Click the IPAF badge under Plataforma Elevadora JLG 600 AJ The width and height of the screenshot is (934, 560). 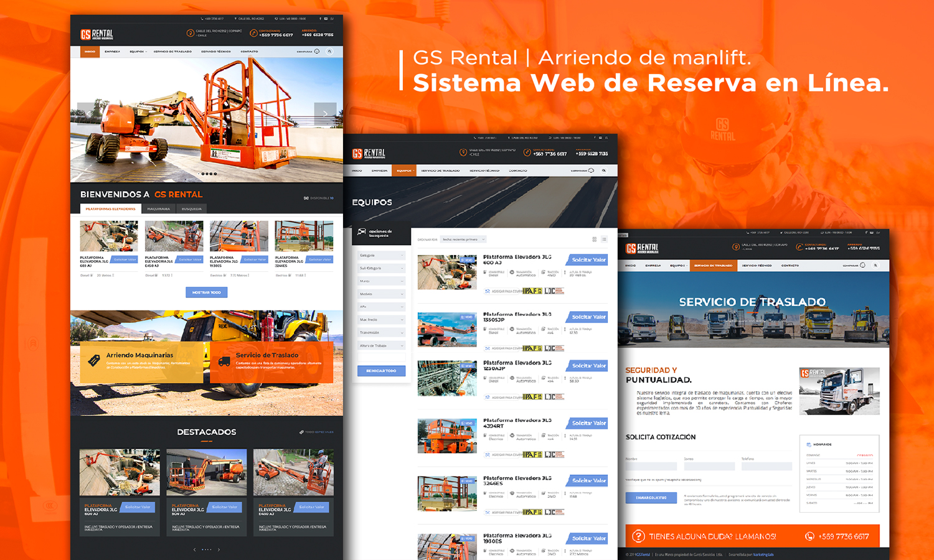coord(532,291)
